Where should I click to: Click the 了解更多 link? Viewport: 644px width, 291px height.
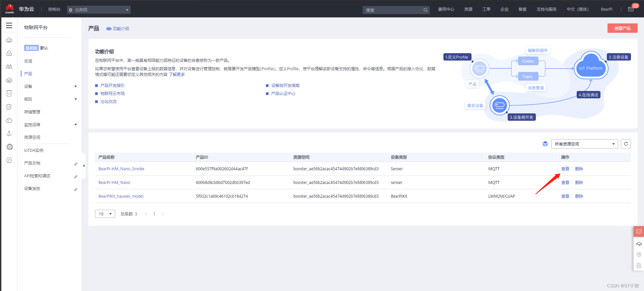pyautogui.click(x=177, y=75)
